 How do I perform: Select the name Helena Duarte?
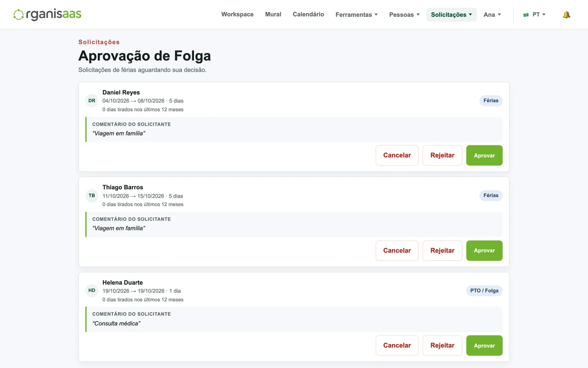[123, 283]
